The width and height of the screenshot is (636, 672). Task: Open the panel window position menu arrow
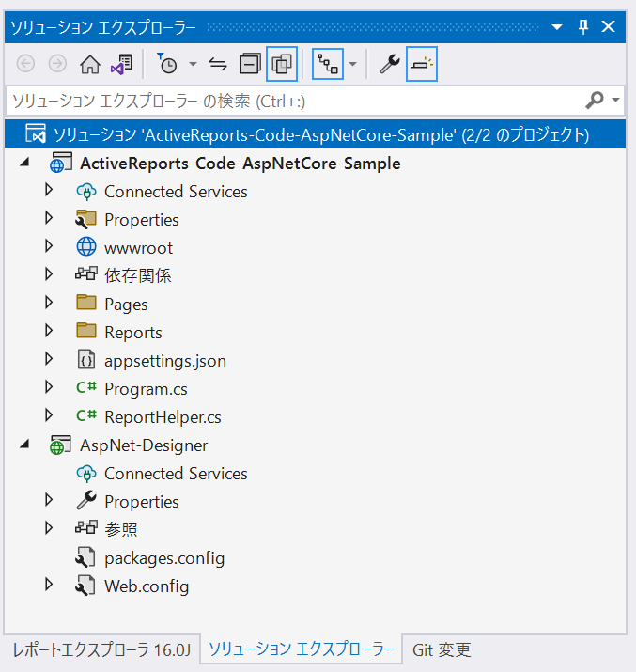click(x=557, y=27)
